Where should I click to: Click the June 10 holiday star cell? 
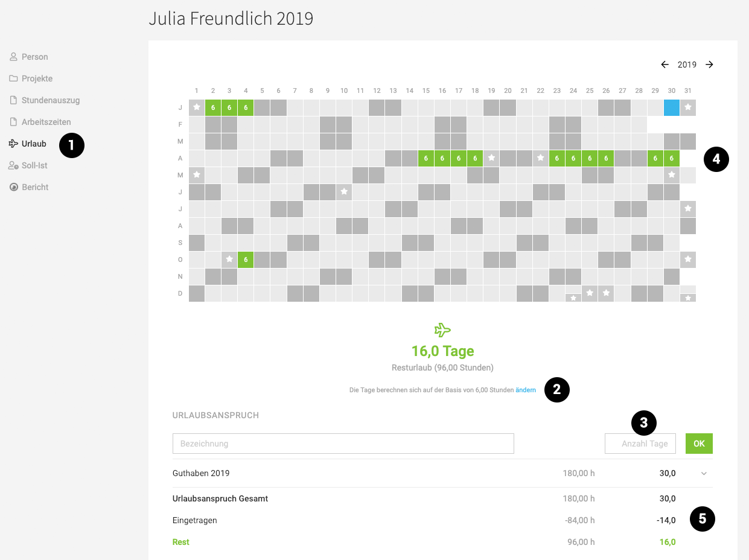(x=344, y=192)
